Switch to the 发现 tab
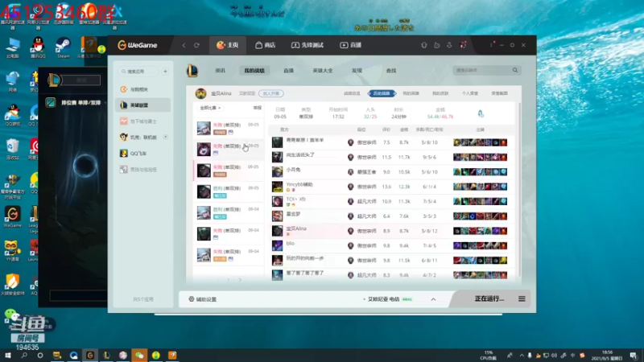Screen dimensions: 644x362 [x=357, y=71]
